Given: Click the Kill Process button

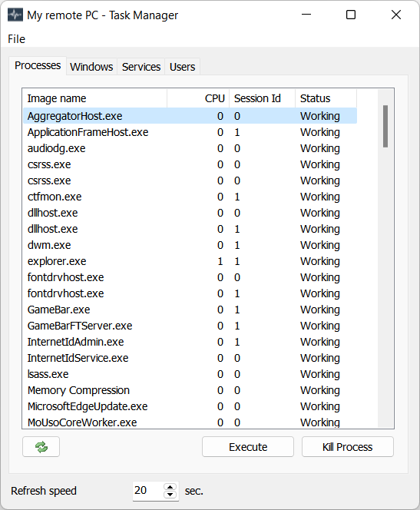Looking at the screenshot, I should coord(348,447).
